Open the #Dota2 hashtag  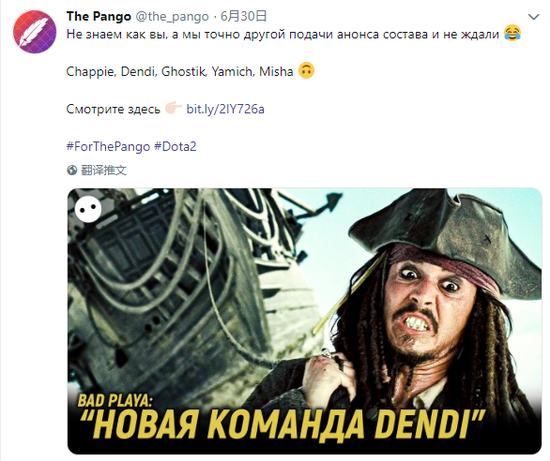[175, 146]
